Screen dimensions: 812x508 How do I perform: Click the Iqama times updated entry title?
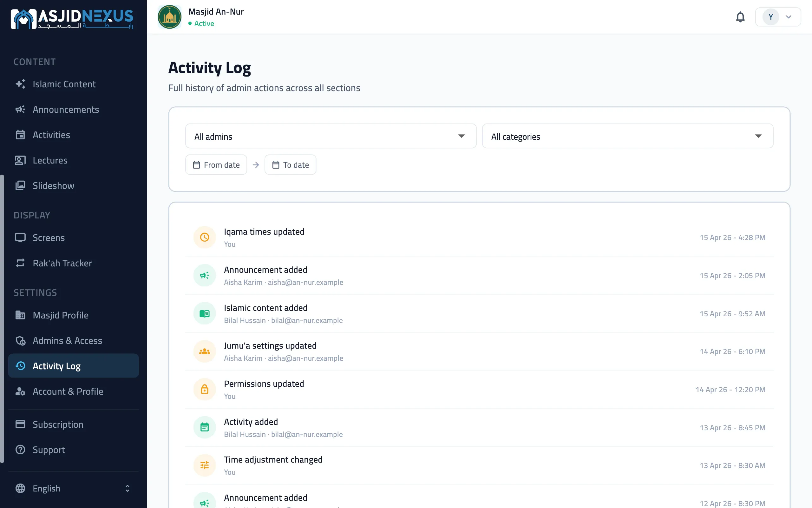(x=264, y=232)
